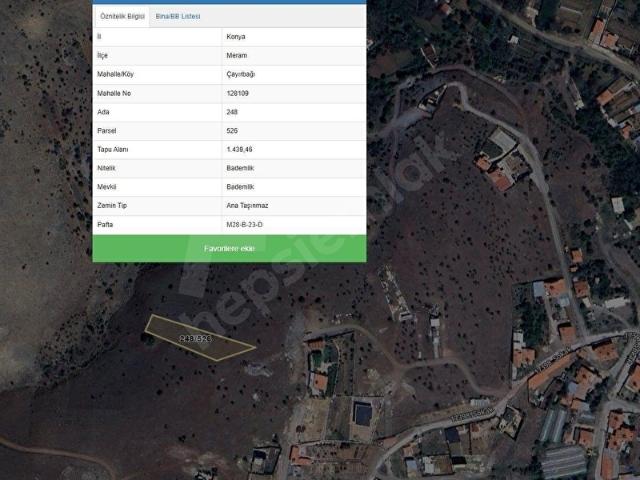Select the Ana Taşınmaz value

[x=247, y=206]
